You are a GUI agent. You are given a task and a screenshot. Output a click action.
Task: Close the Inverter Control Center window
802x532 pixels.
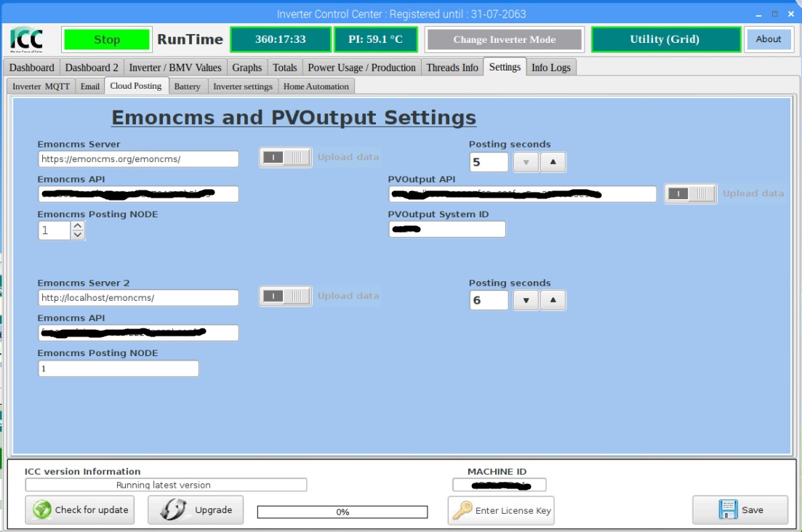click(x=791, y=15)
